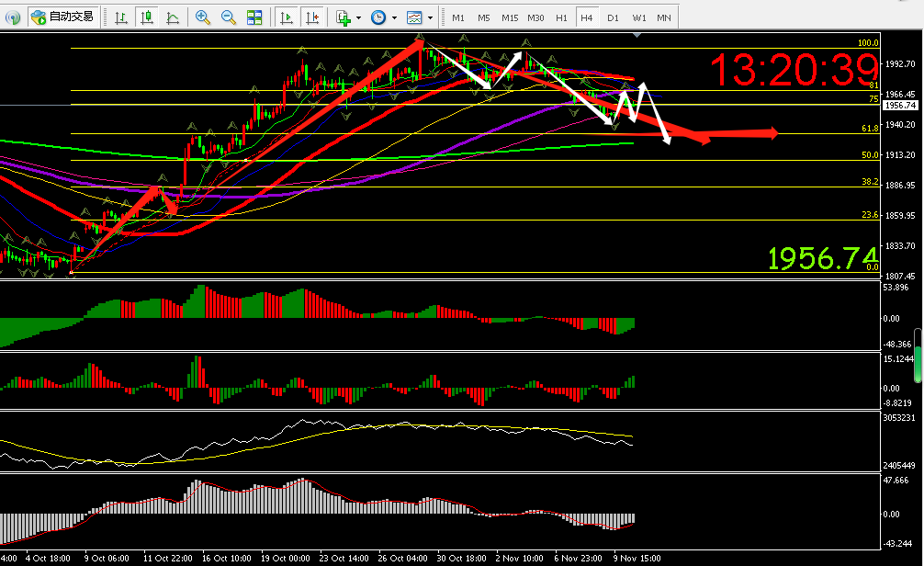
Task: Select the D1 timeframe
Action: 613,17
